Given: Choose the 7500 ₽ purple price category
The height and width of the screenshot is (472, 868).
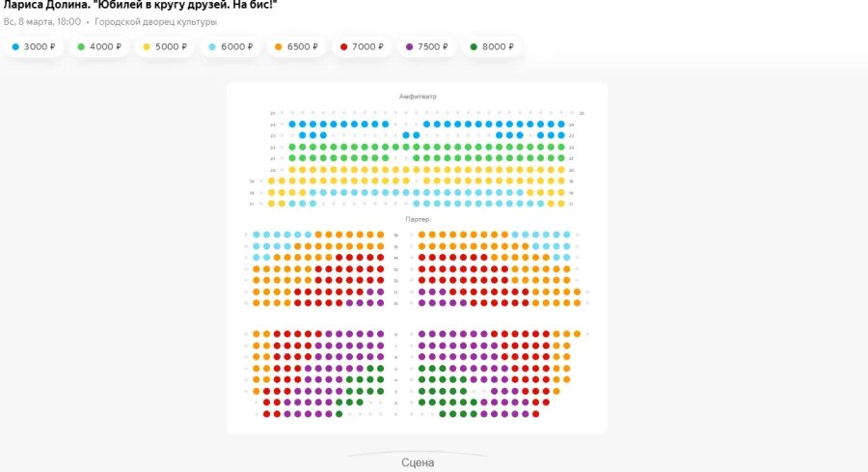Looking at the screenshot, I should pos(427,47).
